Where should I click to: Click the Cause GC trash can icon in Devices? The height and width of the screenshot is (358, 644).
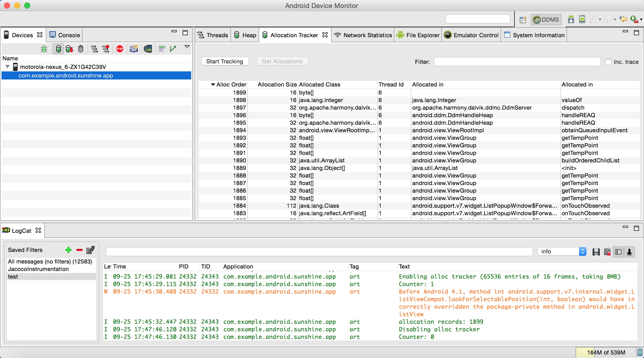point(80,49)
